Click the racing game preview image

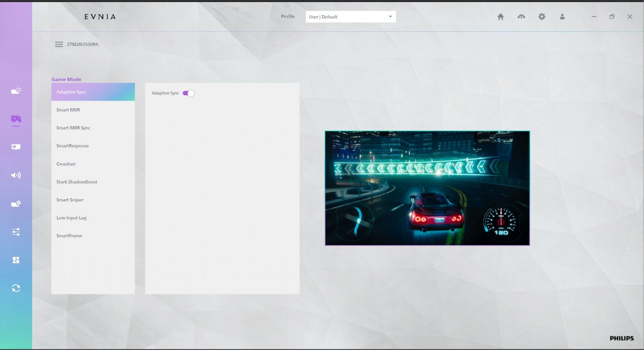click(x=427, y=188)
